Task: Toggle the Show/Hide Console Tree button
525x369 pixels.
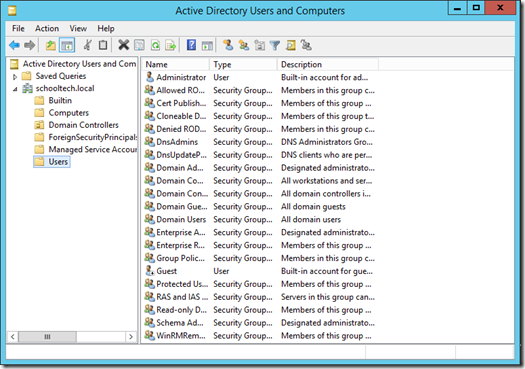Action: click(x=67, y=45)
